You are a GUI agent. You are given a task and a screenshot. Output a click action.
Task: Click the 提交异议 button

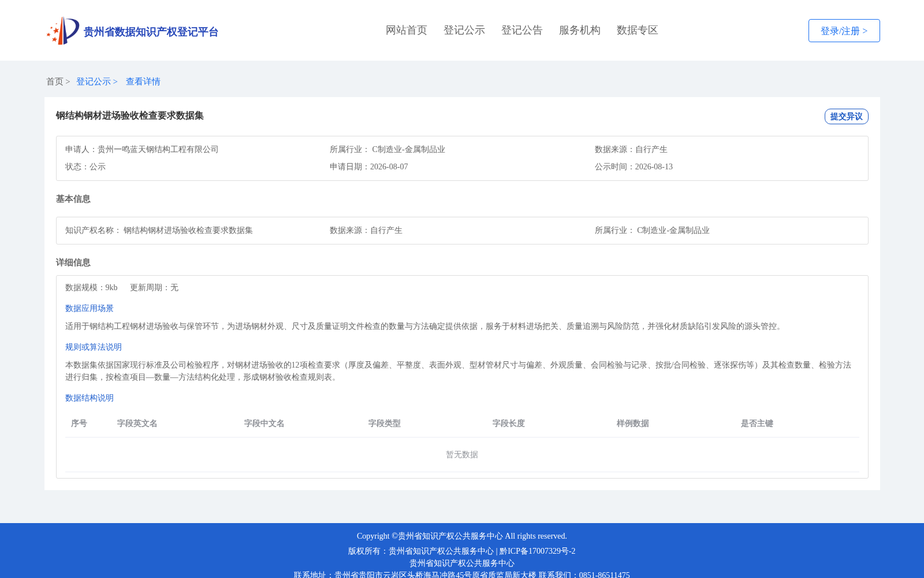(x=846, y=116)
